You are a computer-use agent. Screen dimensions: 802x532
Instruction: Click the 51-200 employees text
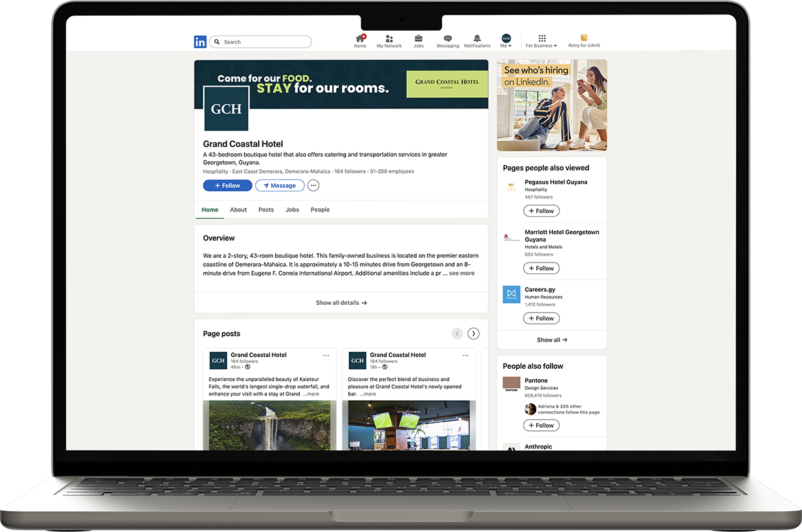tap(392, 172)
